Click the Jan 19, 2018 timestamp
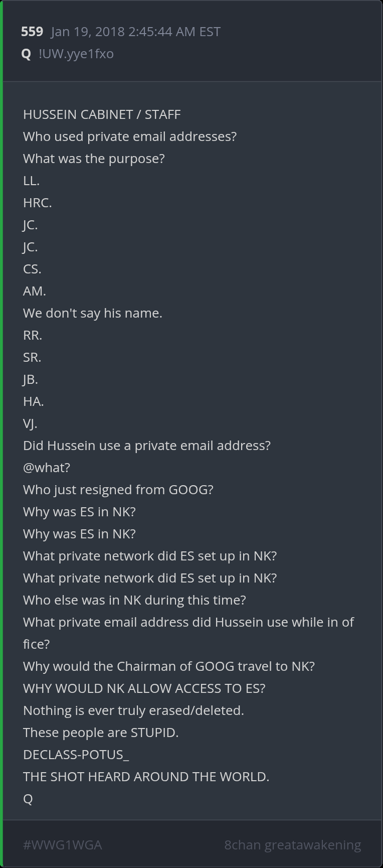The width and height of the screenshot is (383, 868). 135,32
